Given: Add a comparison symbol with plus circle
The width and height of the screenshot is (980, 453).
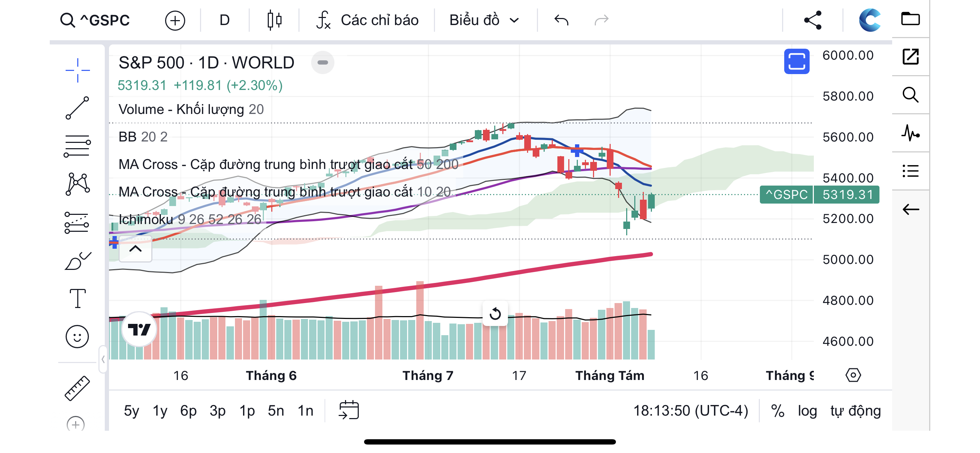Looking at the screenshot, I should (x=175, y=20).
